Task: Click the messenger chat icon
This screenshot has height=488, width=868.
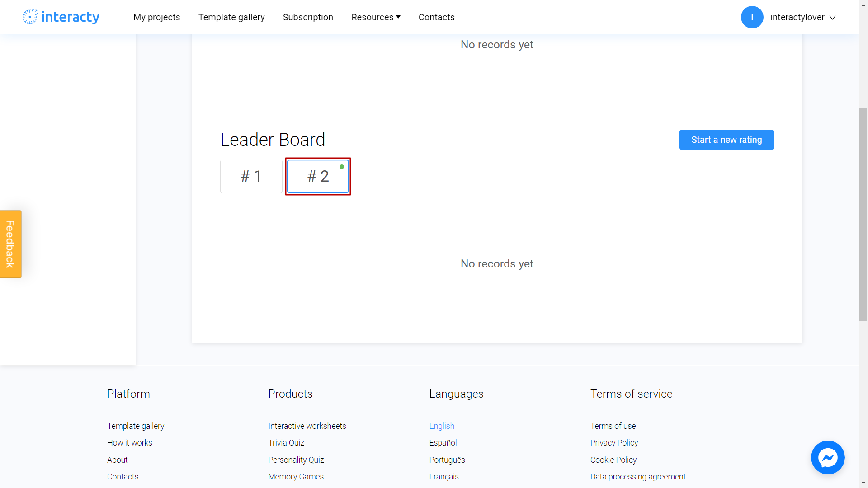Action: (828, 458)
